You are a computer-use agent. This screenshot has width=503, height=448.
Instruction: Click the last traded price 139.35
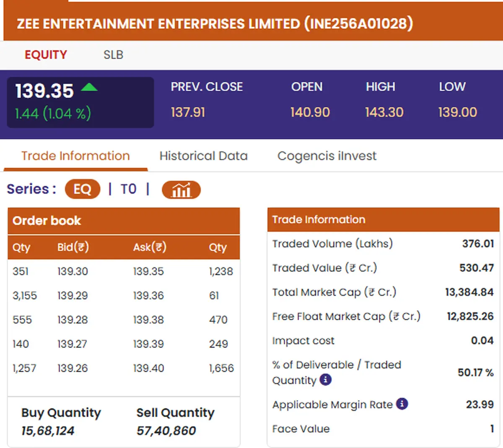pyautogui.click(x=44, y=91)
